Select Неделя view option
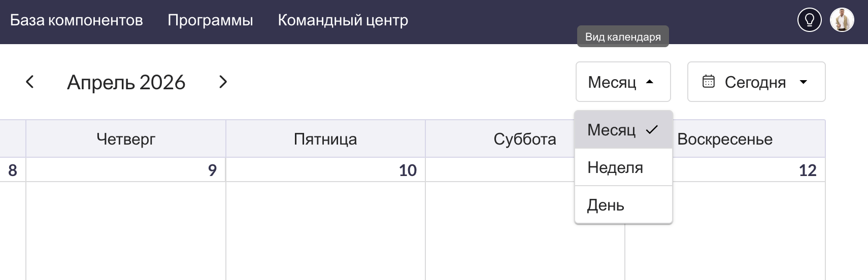The width and height of the screenshot is (868, 280). (x=615, y=167)
